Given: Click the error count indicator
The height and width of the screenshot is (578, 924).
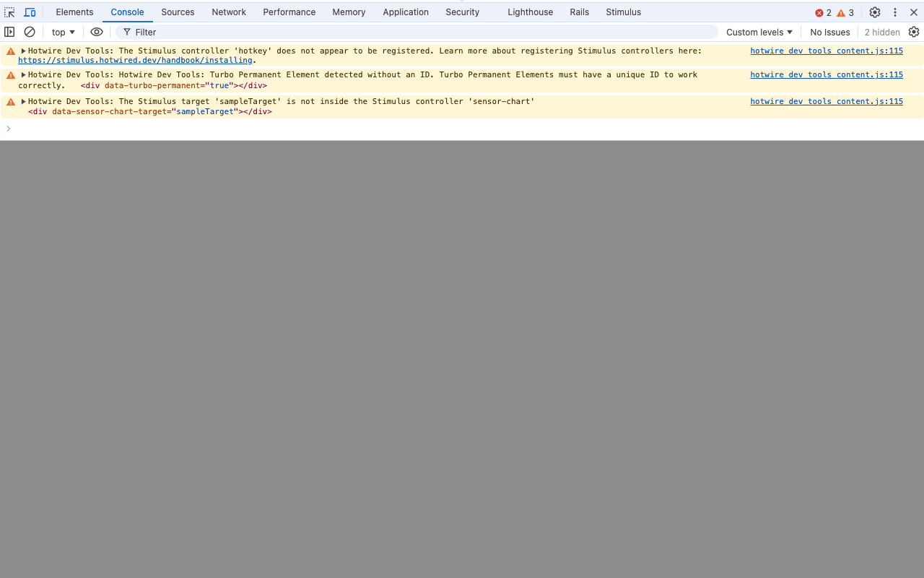Looking at the screenshot, I should coord(822,12).
